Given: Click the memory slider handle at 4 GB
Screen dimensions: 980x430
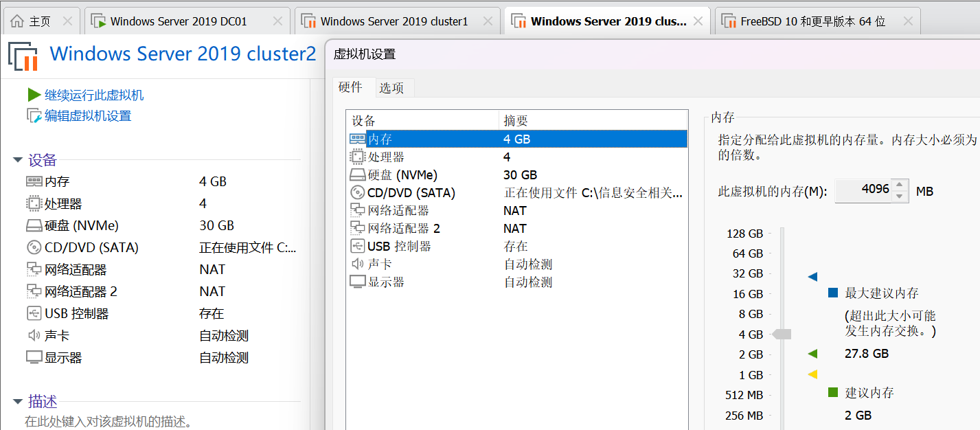Looking at the screenshot, I should pyautogui.click(x=782, y=334).
